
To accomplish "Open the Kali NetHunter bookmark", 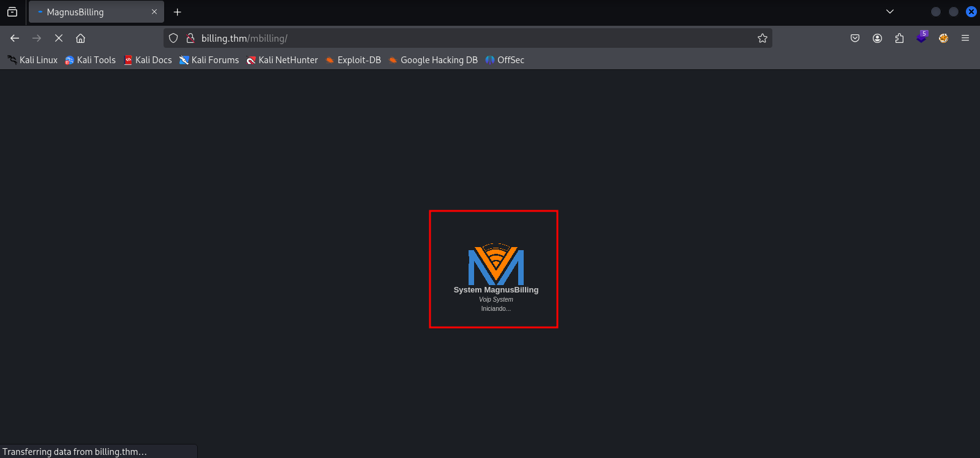I will click(282, 60).
